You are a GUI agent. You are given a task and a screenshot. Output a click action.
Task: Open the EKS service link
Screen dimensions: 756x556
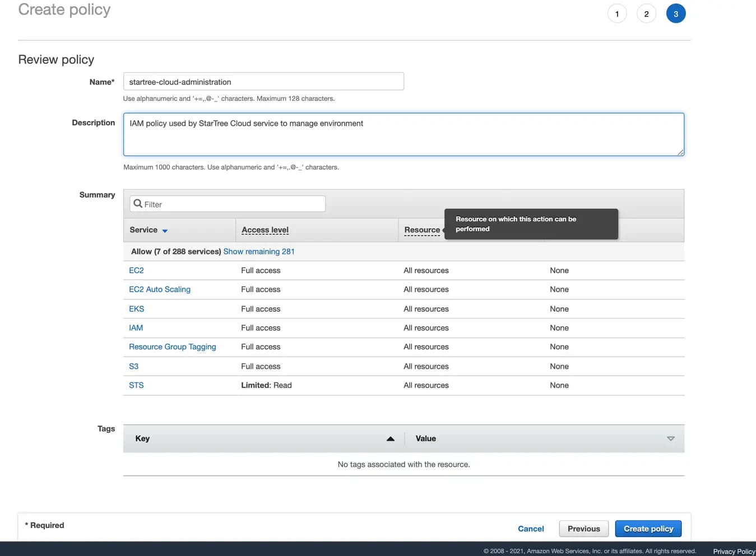coord(136,309)
